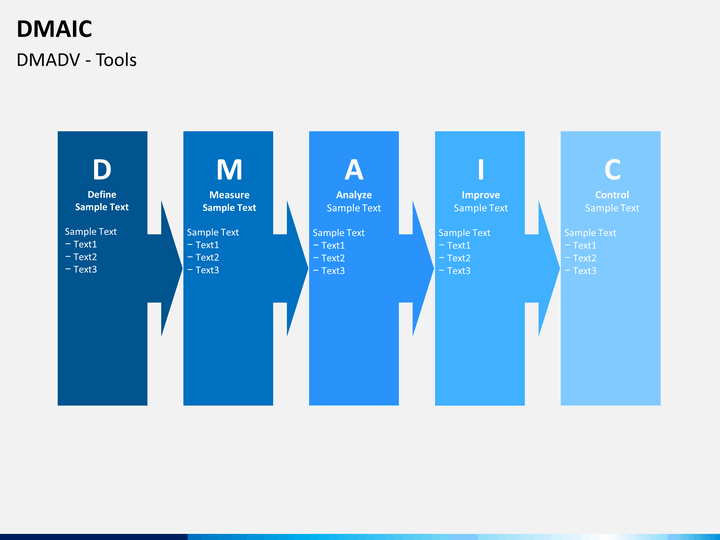Click Text3 in the Measure column

[x=207, y=270]
